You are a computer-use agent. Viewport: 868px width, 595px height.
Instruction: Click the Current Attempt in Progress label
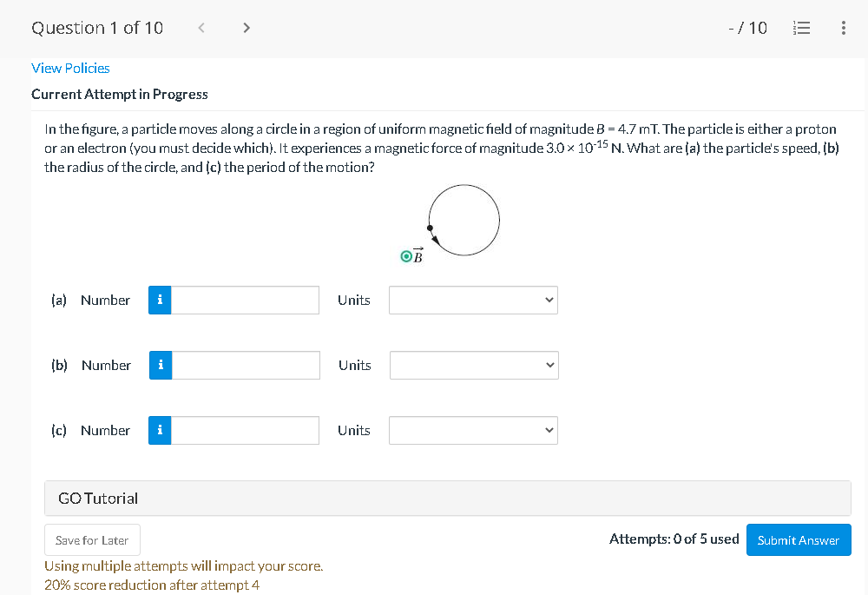(x=119, y=94)
